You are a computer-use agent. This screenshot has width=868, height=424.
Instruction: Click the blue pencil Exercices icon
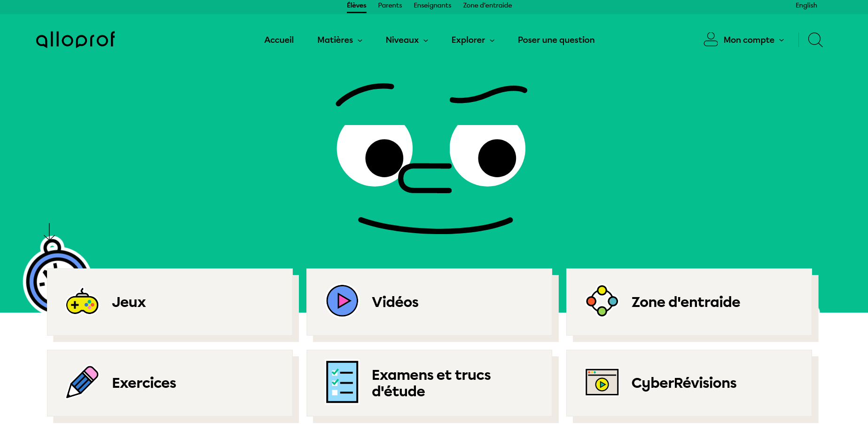82,382
